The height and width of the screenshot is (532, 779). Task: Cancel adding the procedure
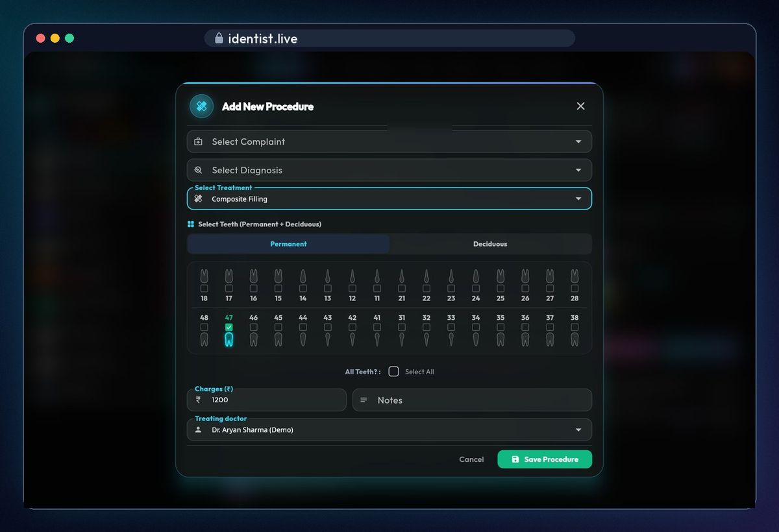(x=471, y=459)
